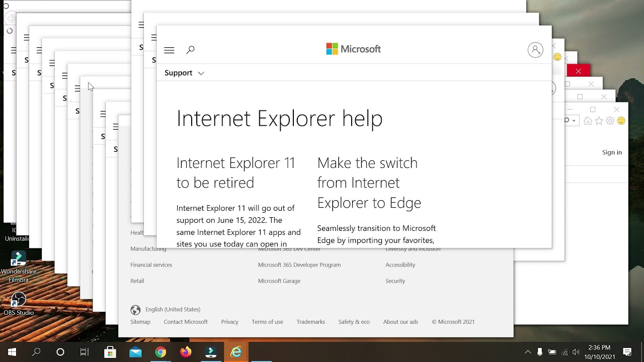Launch Google Chrome from the taskbar

click(160, 352)
